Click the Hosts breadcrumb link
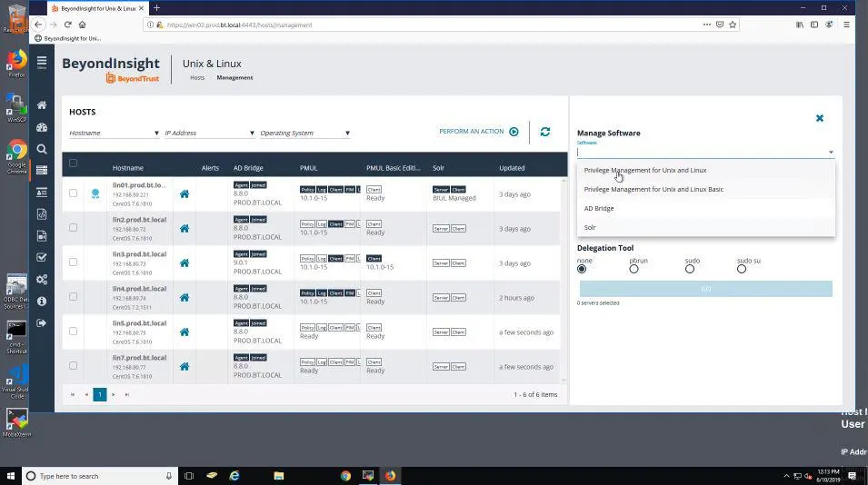This screenshot has width=868, height=485. click(197, 78)
